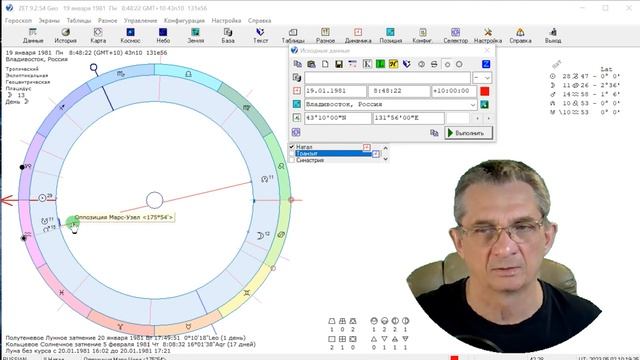Open the Разное menu in menu bar
The width and height of the screenshot is (640, 360).
107,20
